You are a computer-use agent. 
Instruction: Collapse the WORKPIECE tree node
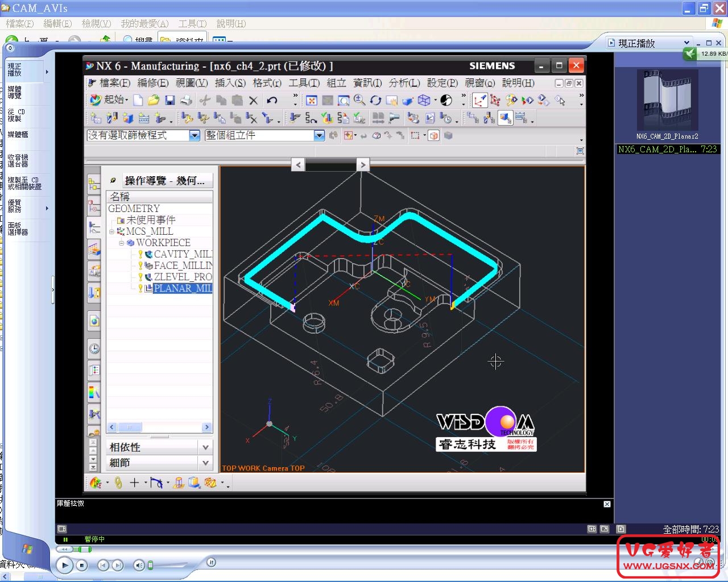pyautogui.click(x=122, y=243)
